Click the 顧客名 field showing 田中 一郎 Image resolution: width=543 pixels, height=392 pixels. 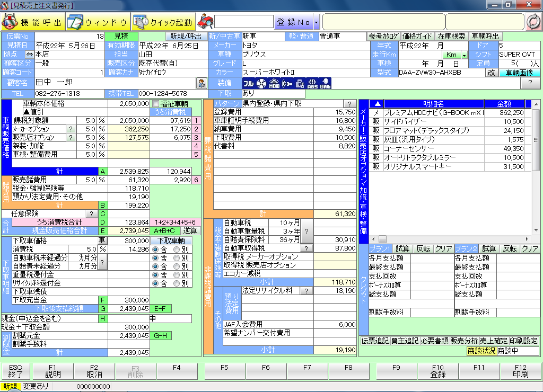pyautogui.click(x=115, y=83)
